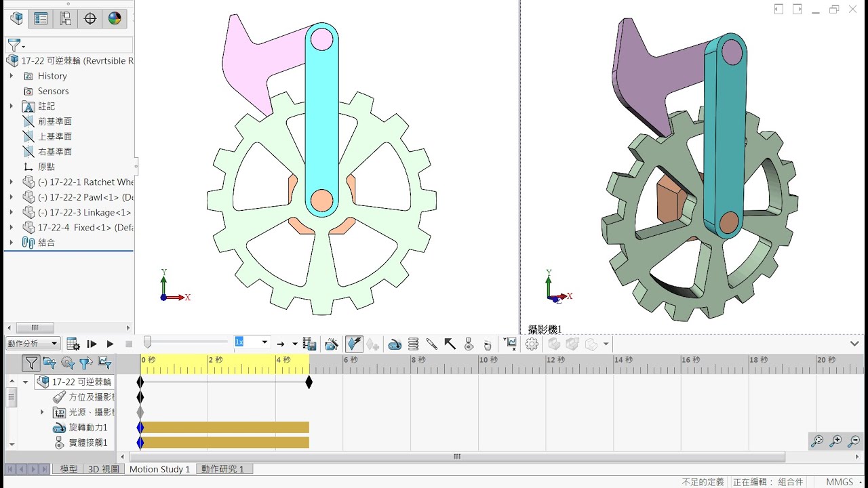This screenshot has width=868, height=488.
Task: Open the ConfigurationManager tab
Action: pos(65,18)
